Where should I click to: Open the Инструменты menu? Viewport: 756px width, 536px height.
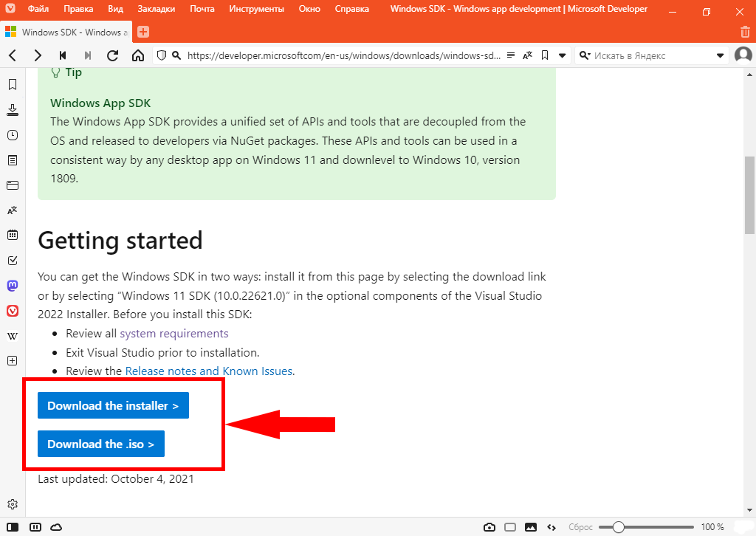256,9
